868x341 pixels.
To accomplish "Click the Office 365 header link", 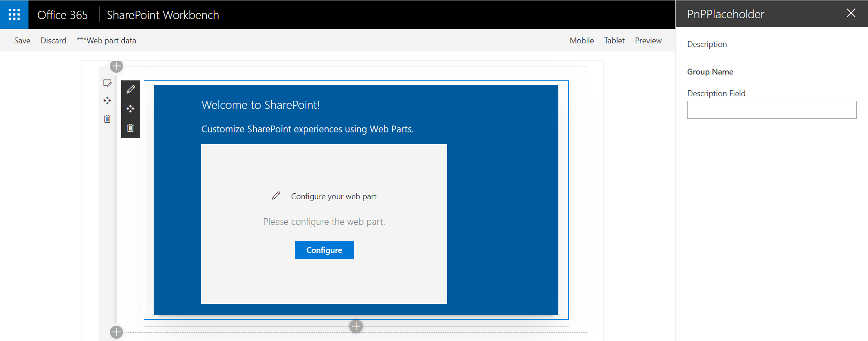I will point(62,15).
